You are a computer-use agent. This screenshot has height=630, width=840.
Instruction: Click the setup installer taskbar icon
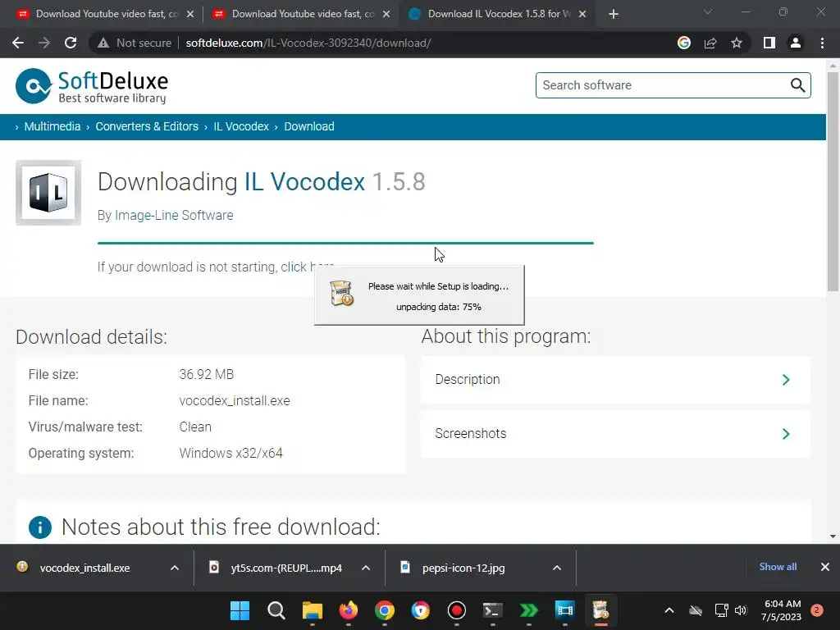[601, 610]
